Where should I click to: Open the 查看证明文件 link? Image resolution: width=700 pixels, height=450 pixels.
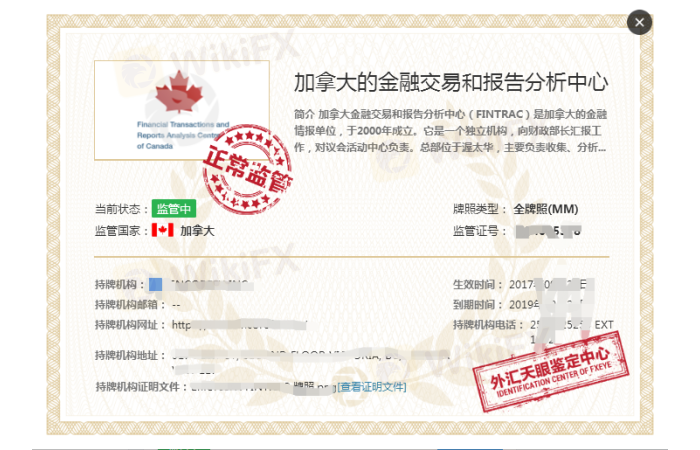pyautogui.click(x=371, y=387)
